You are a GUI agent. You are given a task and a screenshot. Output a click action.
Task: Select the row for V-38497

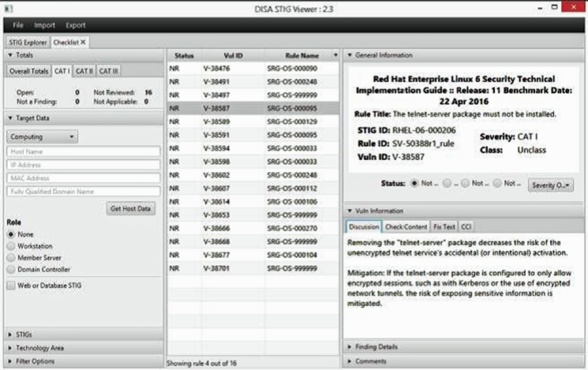(x=253, y=95)
